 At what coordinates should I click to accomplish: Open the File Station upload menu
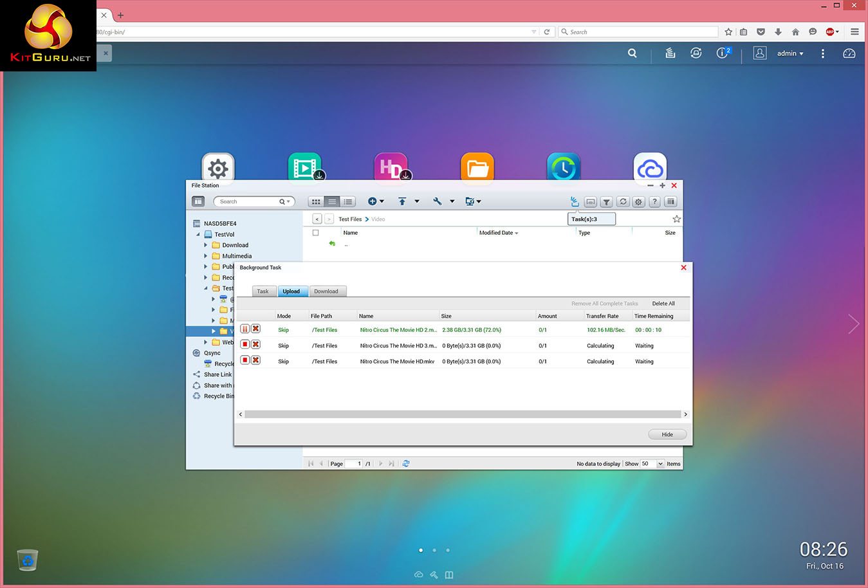point(402,202)
